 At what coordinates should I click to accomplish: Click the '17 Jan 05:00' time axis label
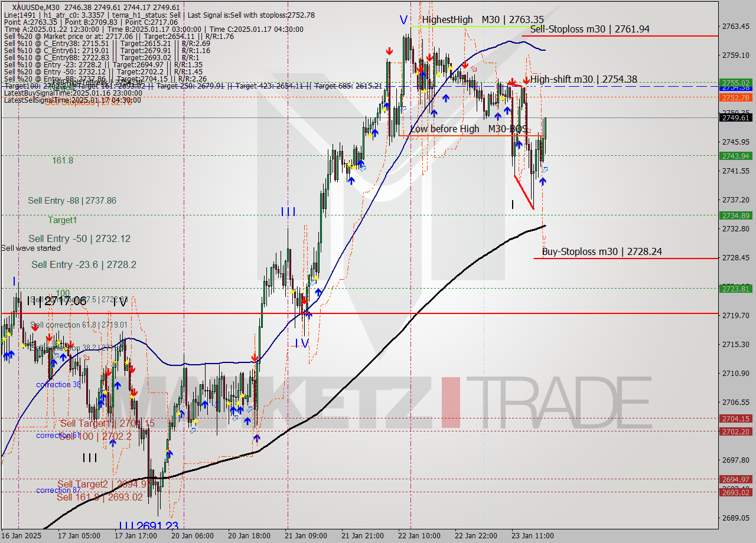(79, 536)
